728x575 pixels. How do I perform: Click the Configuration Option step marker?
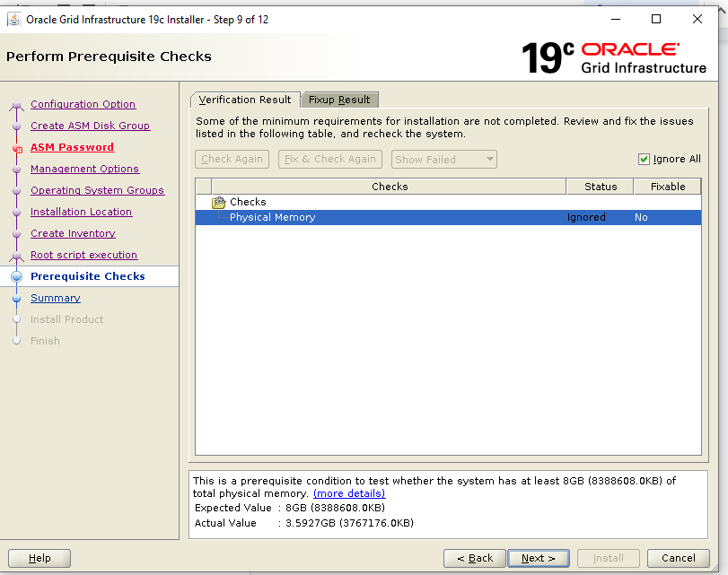point(17,105)
